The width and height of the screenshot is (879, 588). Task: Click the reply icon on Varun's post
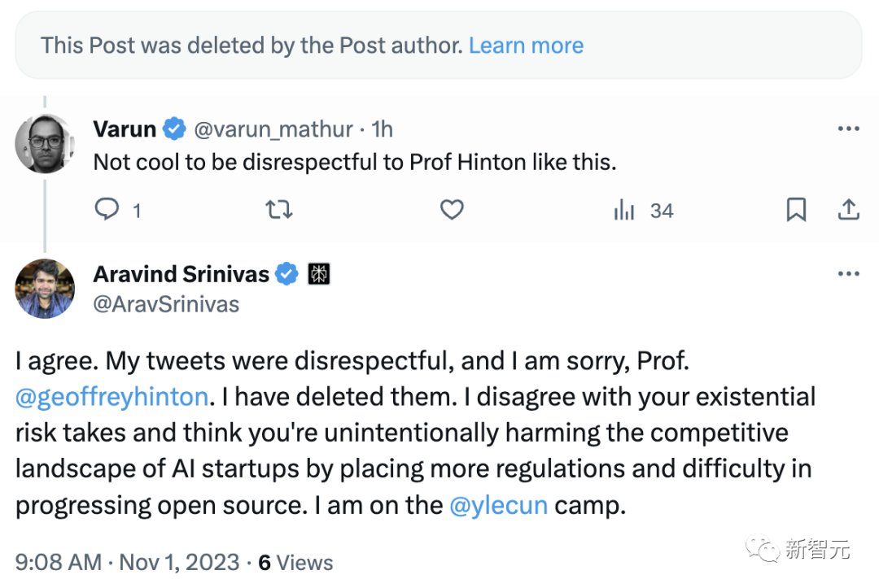107,211
